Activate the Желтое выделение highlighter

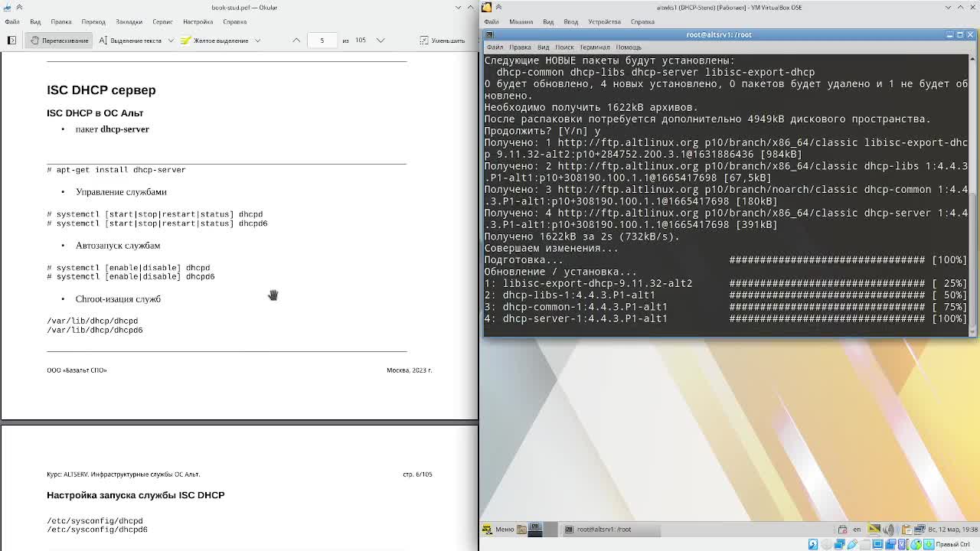click(215, 40)
